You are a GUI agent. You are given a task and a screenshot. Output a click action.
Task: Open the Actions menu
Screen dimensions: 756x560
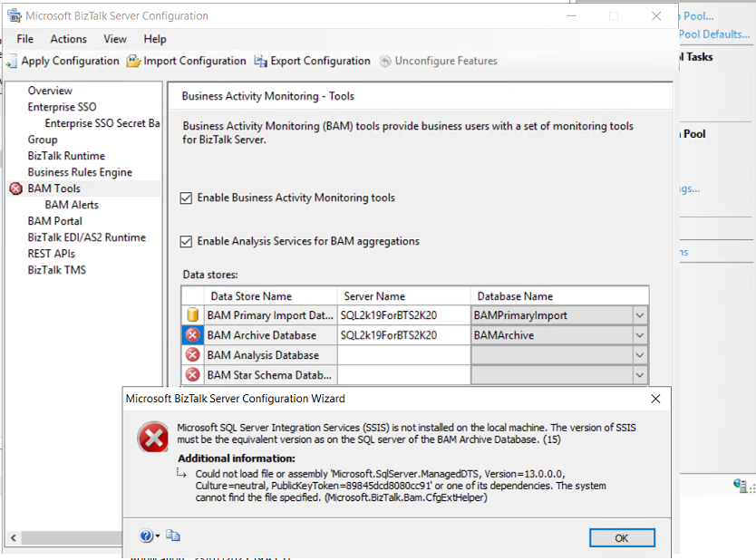(68, 39)
